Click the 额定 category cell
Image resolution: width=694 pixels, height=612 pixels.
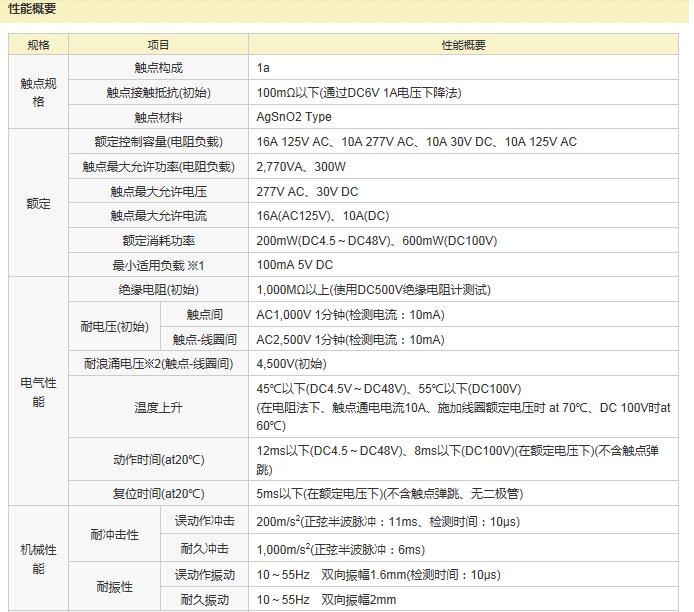coord(38,203)
